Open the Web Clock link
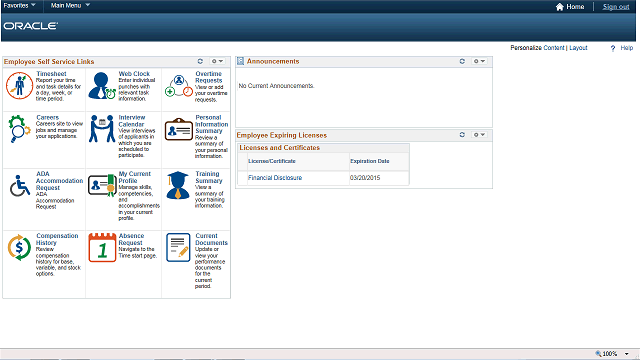Viewport: 640px width, 360px height. click(x=134, y=74)
